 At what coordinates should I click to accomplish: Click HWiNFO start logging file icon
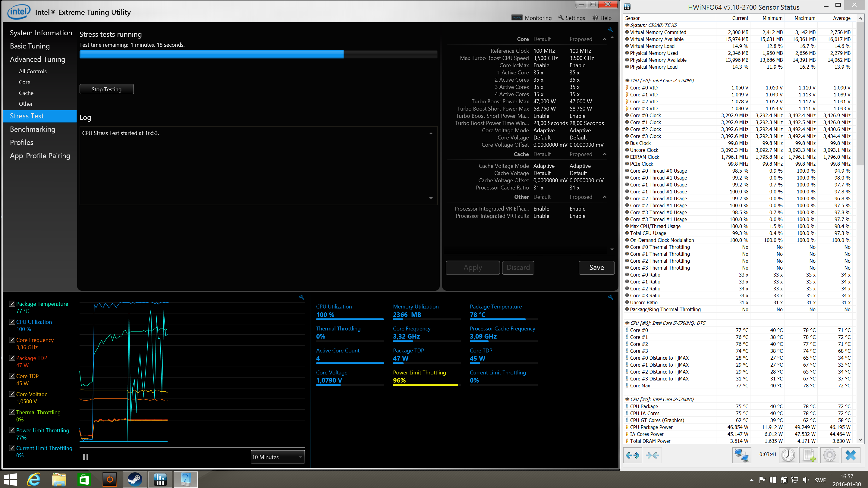pyautogui.click(x=809, y=455)
